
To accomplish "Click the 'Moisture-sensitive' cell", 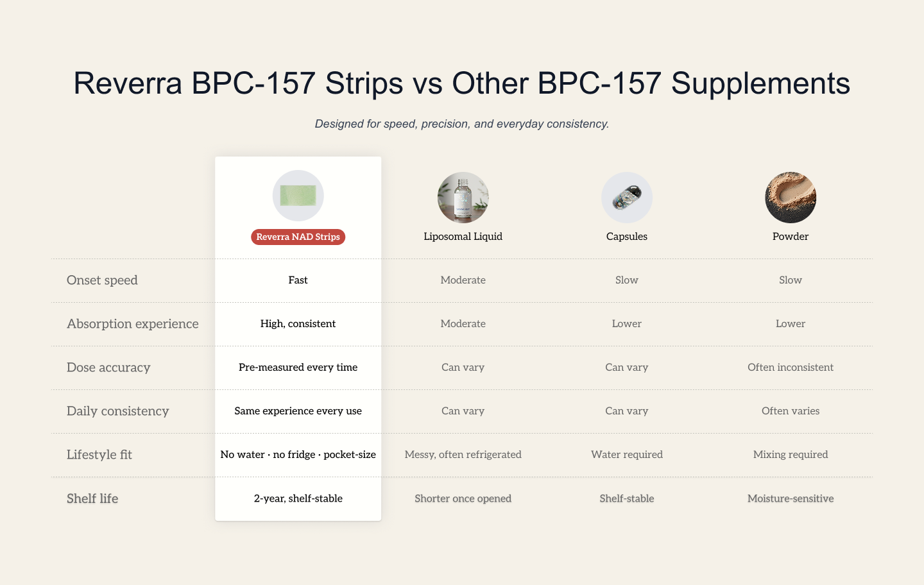I will (x=791, y=498).
